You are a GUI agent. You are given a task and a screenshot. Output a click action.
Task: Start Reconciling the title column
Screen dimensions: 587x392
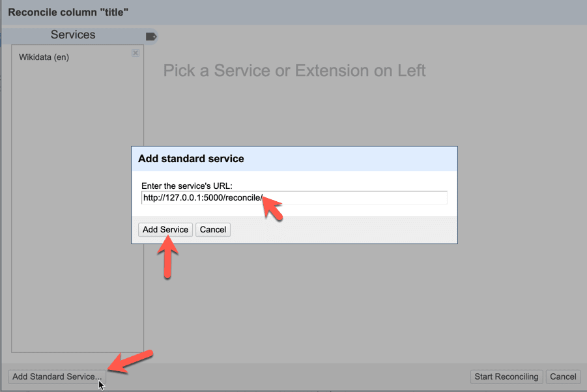click(x=506, y=376)
